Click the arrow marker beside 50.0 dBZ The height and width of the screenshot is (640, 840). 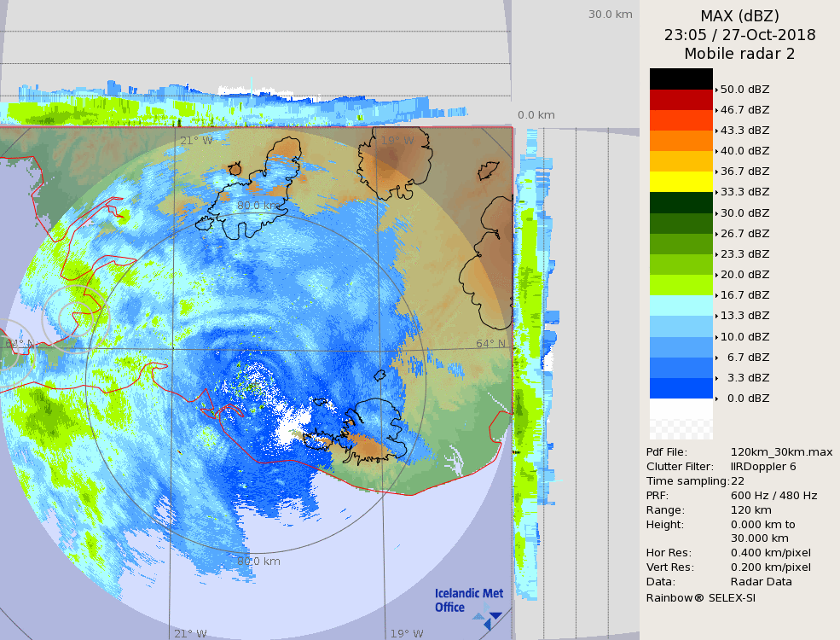coord(716,89)
